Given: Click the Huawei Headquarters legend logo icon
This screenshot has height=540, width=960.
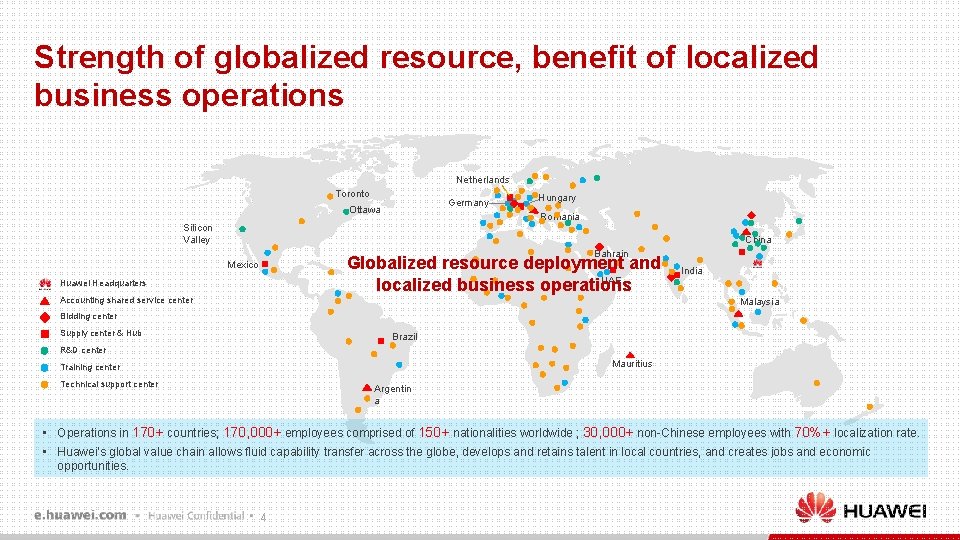Looking at the screenshot, I should pyautogui.click(x=45, y=283).
